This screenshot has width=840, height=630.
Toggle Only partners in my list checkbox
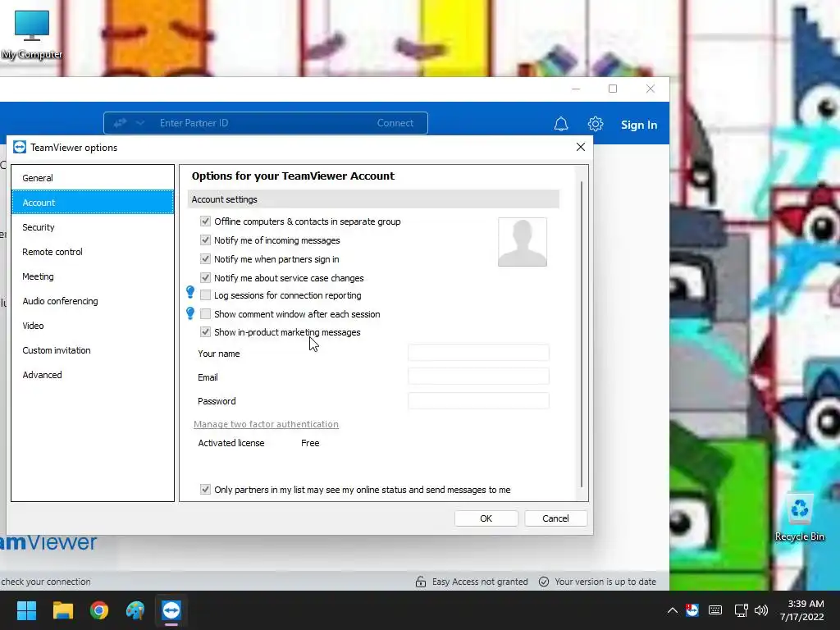pyautogui.click(x=205, y=489)
